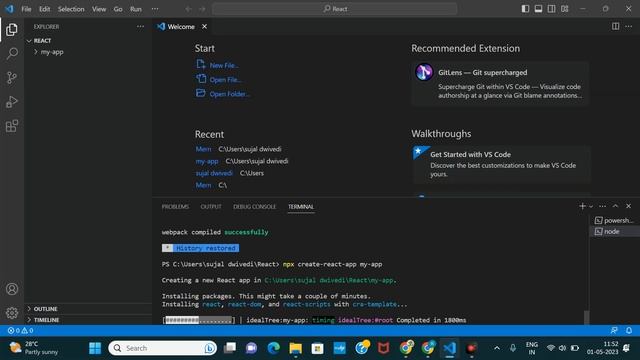
Task: Open the GitLens recommended extension card
Action: [x=501, y=83]
